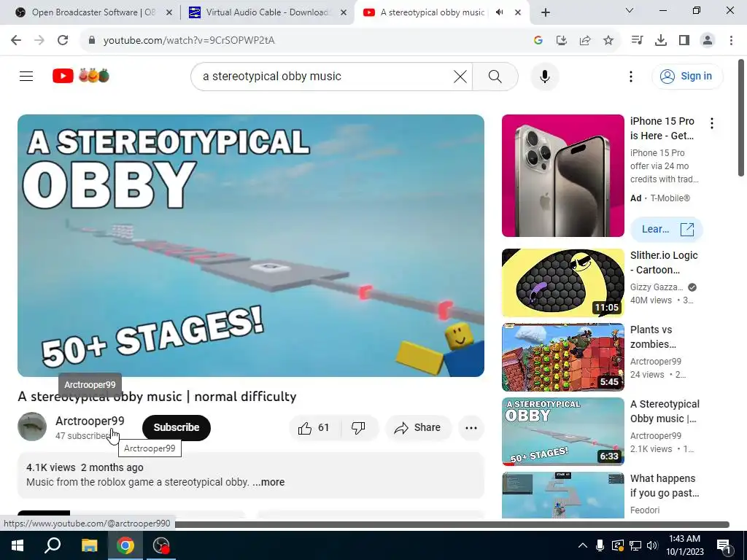Open tab search chevron in title bar
Screen dimensions: 747x560
pyautogui.click(x=630, y=10)
